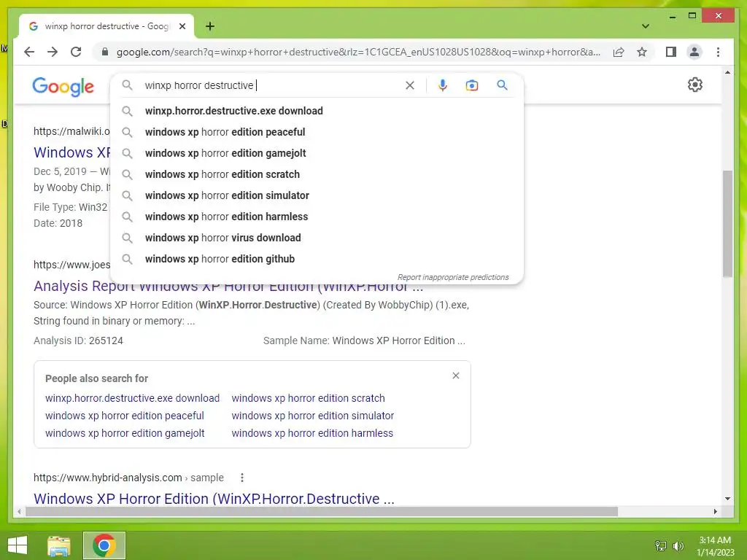Screen dimensions: 747x560
Task: Open hybrid-analysis result three-dot options
Action: [x=242, y=478]
